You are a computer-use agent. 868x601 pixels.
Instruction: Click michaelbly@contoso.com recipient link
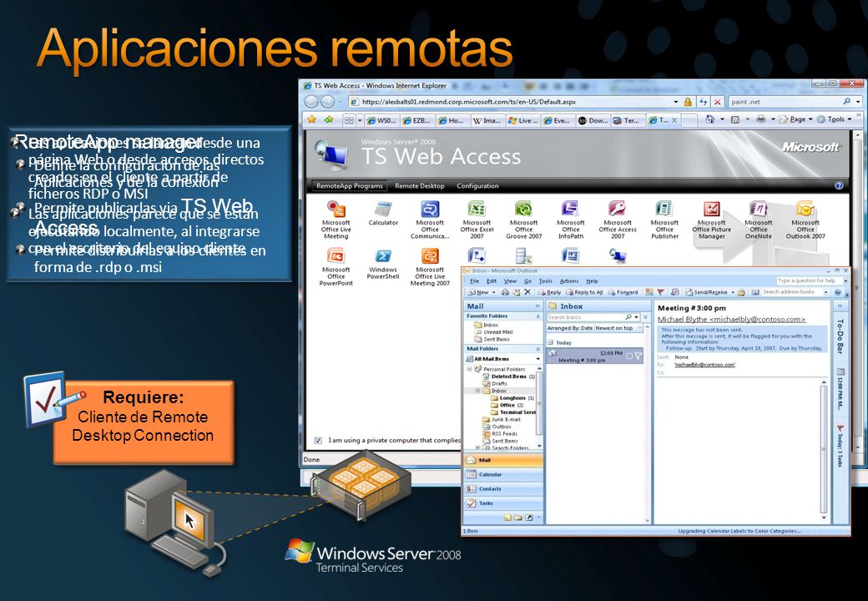704,365
